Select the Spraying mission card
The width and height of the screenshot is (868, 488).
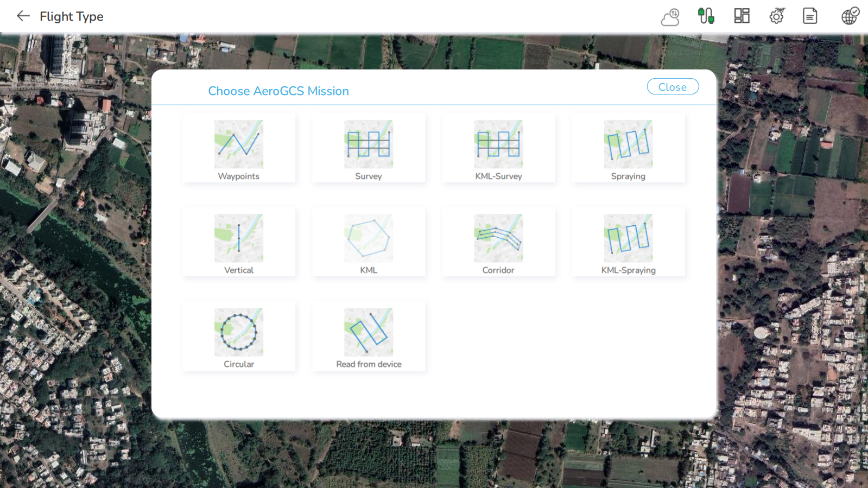(628, 149)
